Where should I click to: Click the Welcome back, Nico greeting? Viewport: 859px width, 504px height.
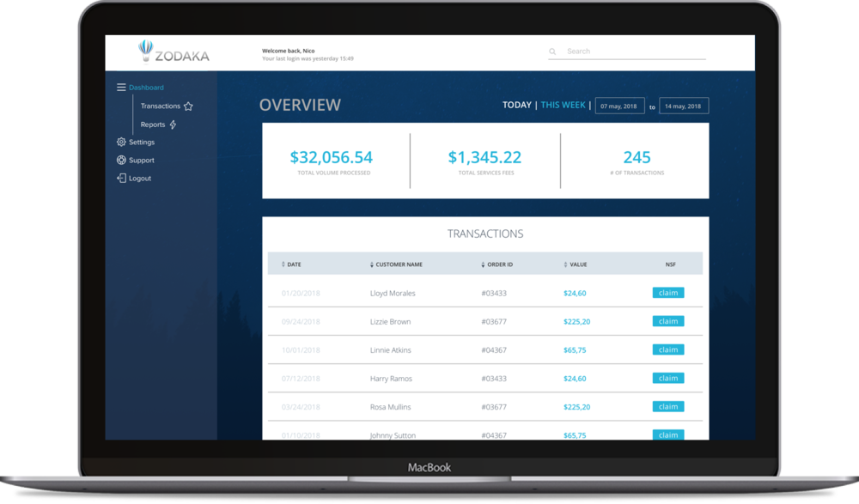[288, 51]
